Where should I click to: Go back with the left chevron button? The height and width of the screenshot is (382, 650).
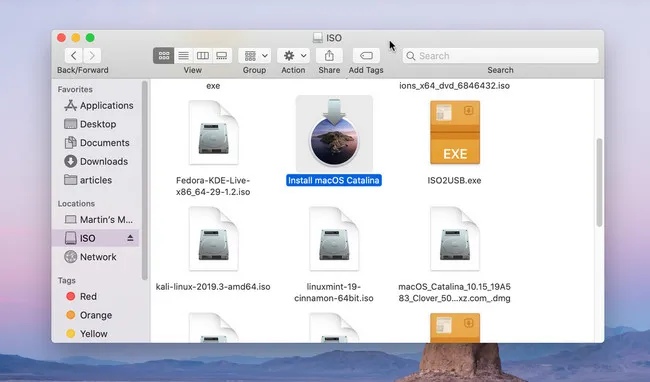(74, 56)
